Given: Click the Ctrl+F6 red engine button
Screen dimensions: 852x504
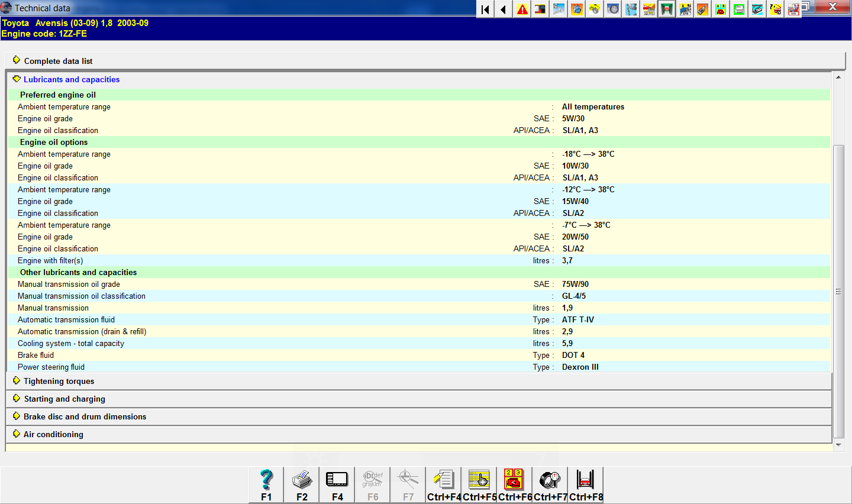Looking at the screenshot, I should click(515, 484).
